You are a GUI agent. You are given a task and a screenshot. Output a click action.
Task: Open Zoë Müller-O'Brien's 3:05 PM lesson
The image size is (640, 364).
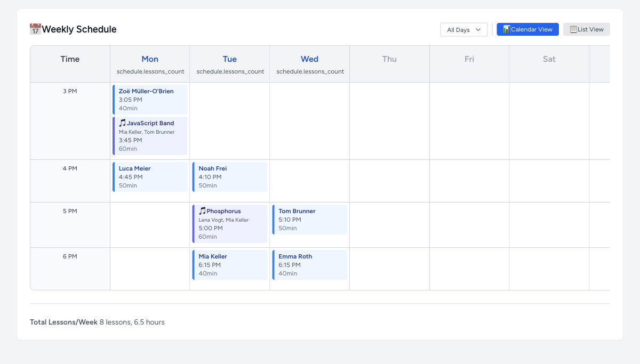coord(150,100)
